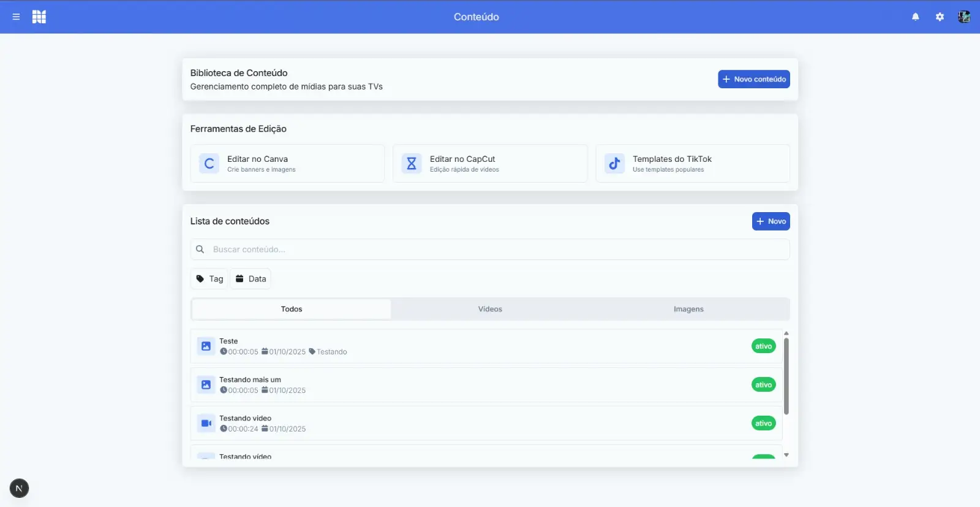980x507 pixels.
Task: Switch to the Imagens tab
Action: coord(688,309)
